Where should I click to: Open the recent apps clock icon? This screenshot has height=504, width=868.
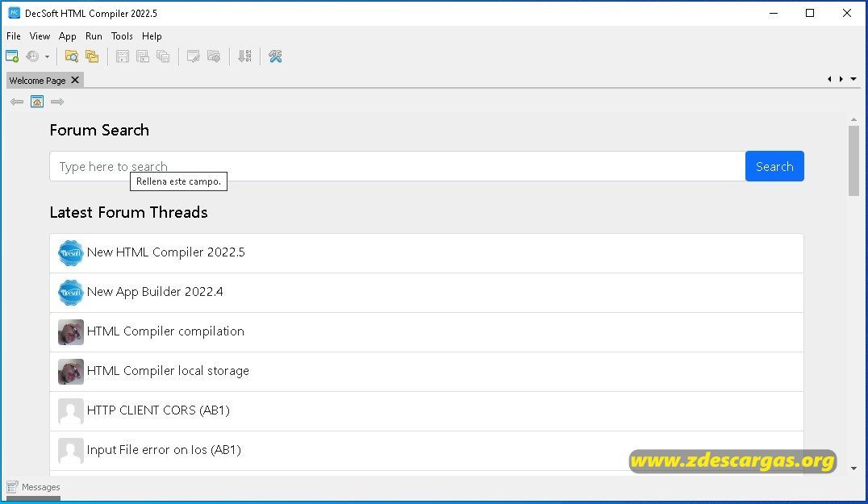point(32,56)
